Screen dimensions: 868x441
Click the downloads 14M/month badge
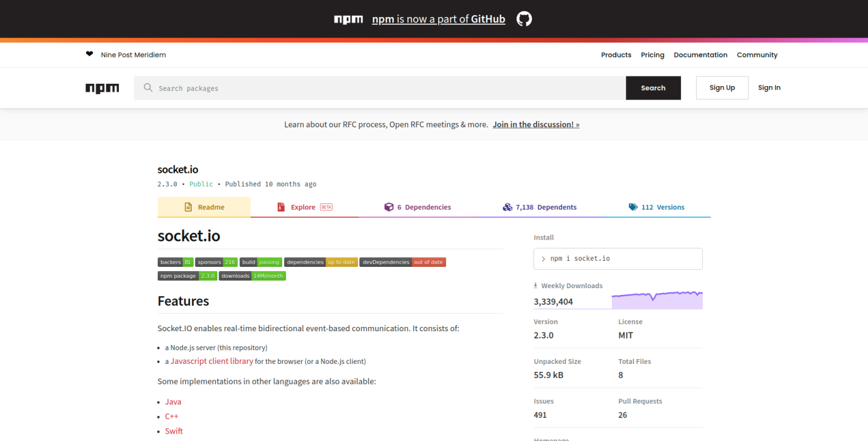pos(253,276)
